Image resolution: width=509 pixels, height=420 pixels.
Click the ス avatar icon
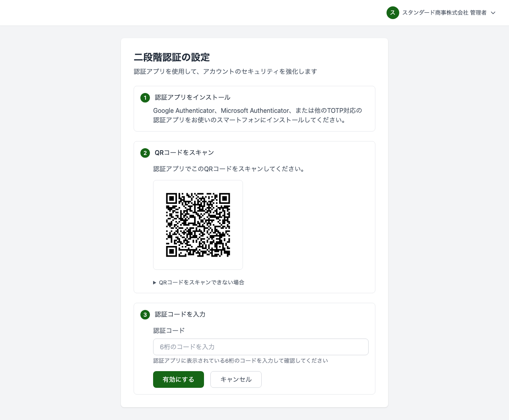tap(393, 13)
